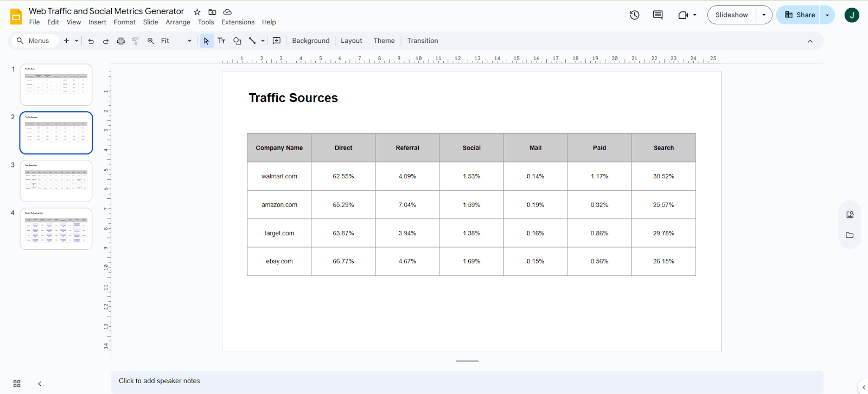
Task: Open the Insert menu
Action: (98, 22)
